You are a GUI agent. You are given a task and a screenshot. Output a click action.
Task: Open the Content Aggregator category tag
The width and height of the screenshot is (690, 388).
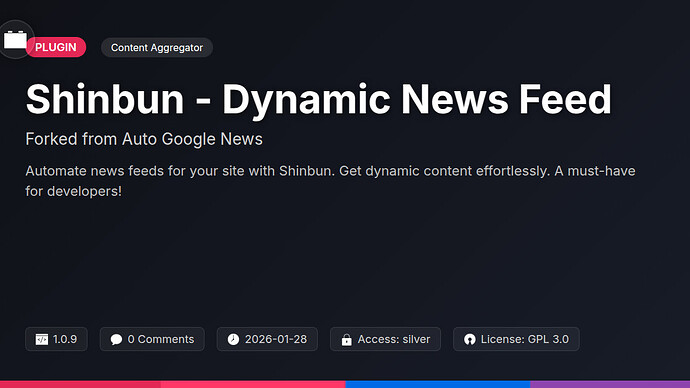[x=157, y=48]
